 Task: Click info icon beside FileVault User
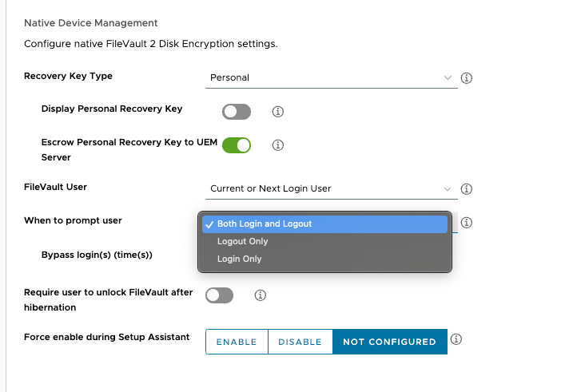[x=466, y=189]
